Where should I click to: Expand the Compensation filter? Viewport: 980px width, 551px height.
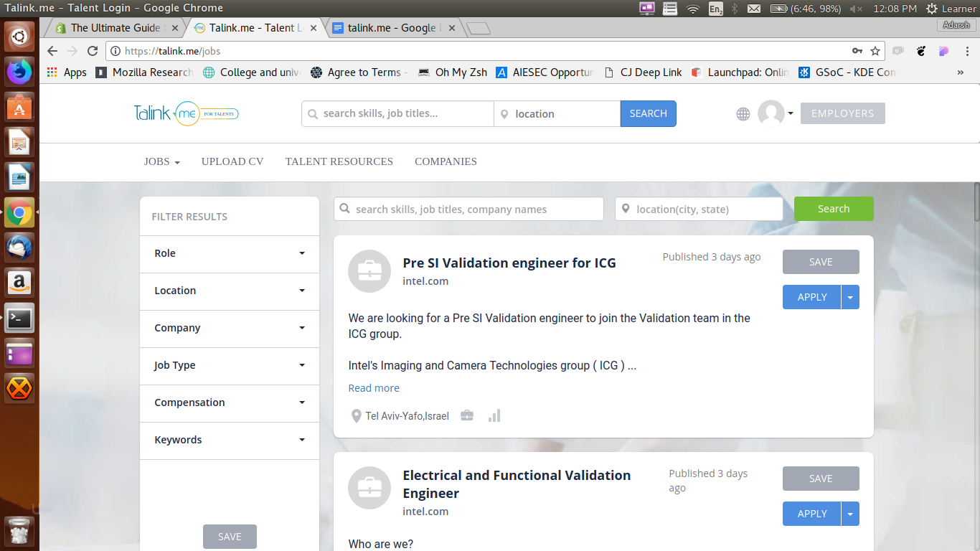click(230, 402)
